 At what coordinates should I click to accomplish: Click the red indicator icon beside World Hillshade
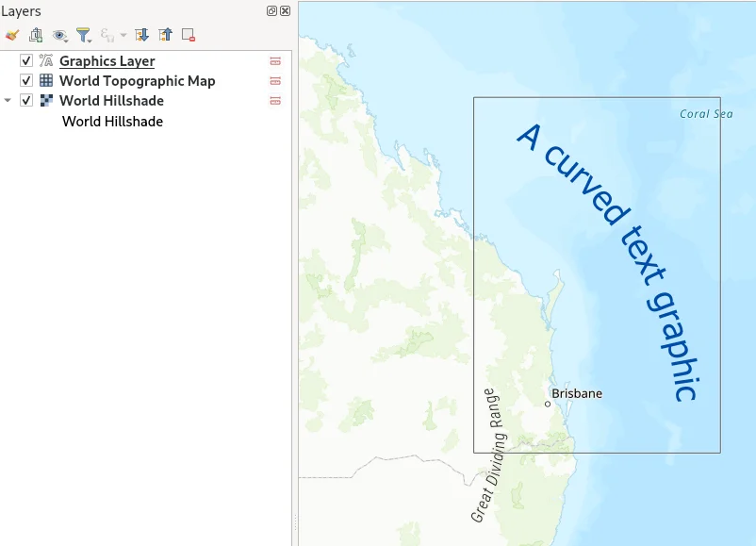(275, 101)
